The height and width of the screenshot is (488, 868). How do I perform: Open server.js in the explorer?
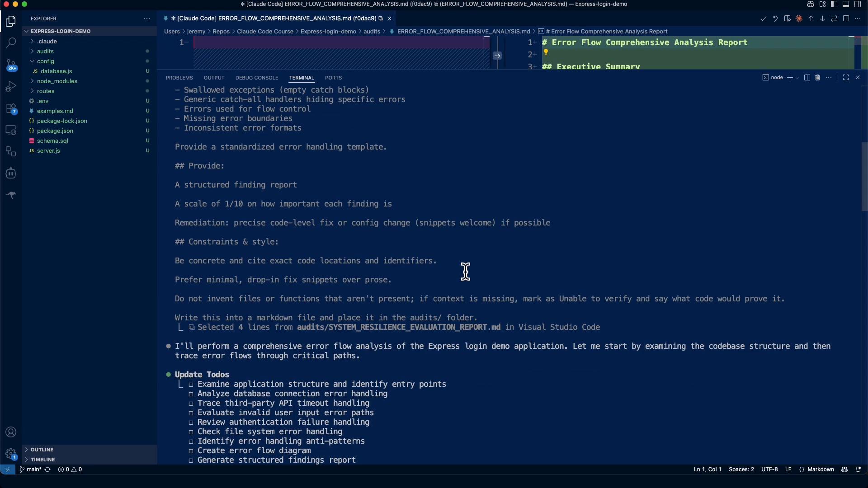click(89, 150)
